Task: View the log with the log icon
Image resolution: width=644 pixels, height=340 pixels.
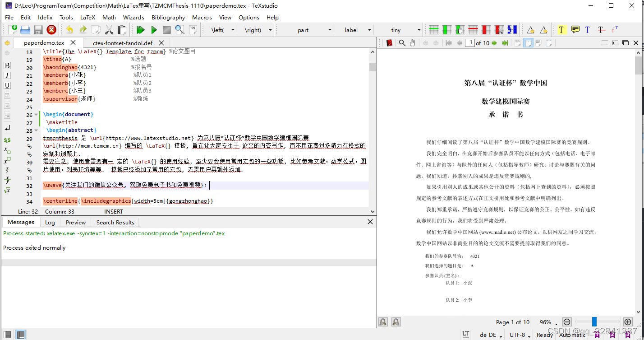Action: click(x=193, y=30)
